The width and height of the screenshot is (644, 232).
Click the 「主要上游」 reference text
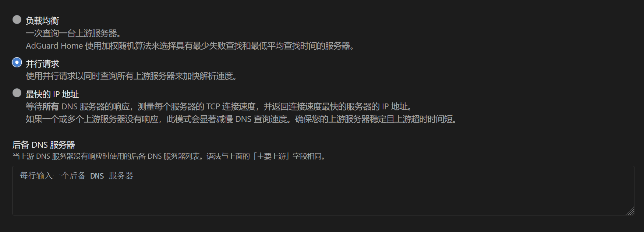pos(271,156)
